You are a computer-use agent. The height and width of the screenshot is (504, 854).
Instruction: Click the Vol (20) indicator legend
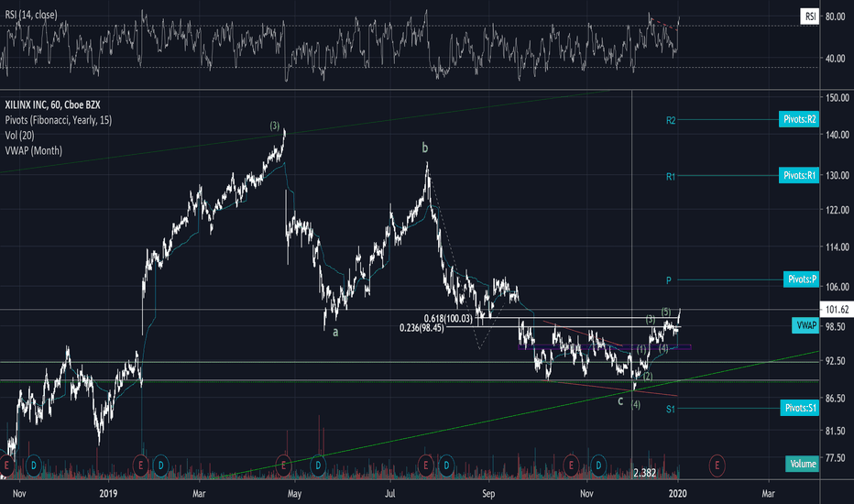[19, 135]
